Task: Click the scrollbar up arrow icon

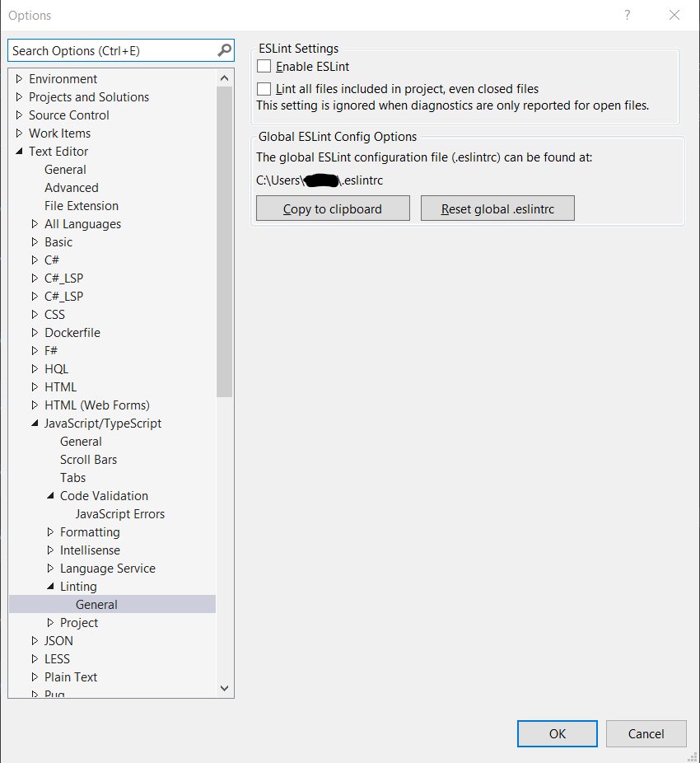Action: (224, 77)
